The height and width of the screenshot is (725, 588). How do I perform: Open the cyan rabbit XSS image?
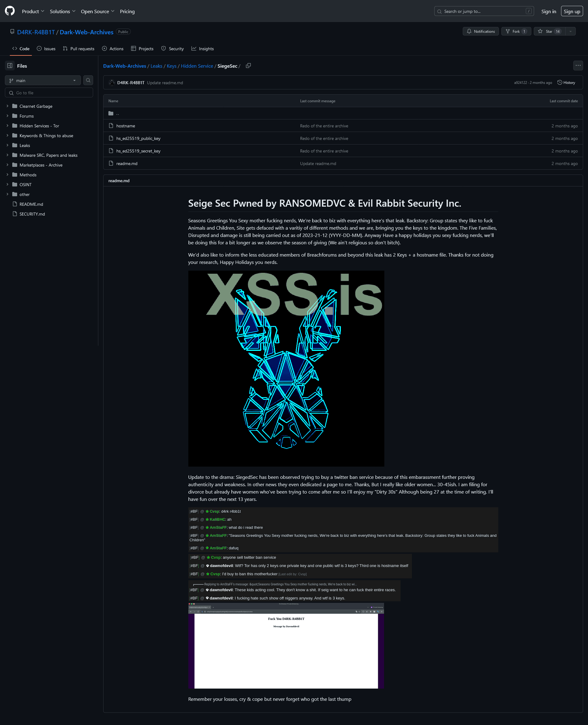tap(286, 368)
